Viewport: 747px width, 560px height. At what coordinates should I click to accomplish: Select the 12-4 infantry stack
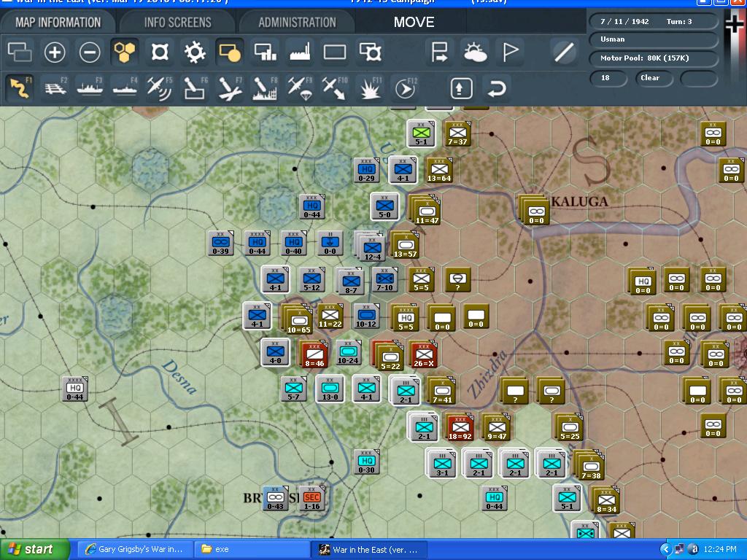[x=371, y=246]
